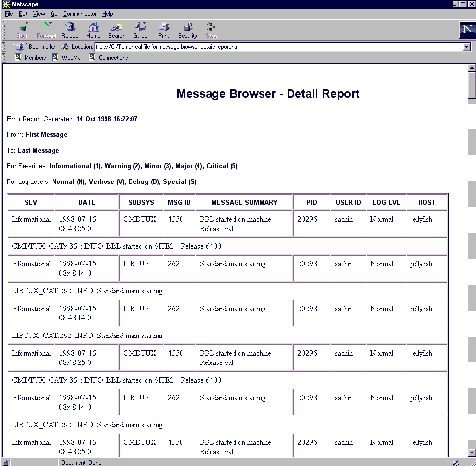Click the LOG LVL column header
The height and width of the screenshot is (466, 476).
[x=386, y=203]
